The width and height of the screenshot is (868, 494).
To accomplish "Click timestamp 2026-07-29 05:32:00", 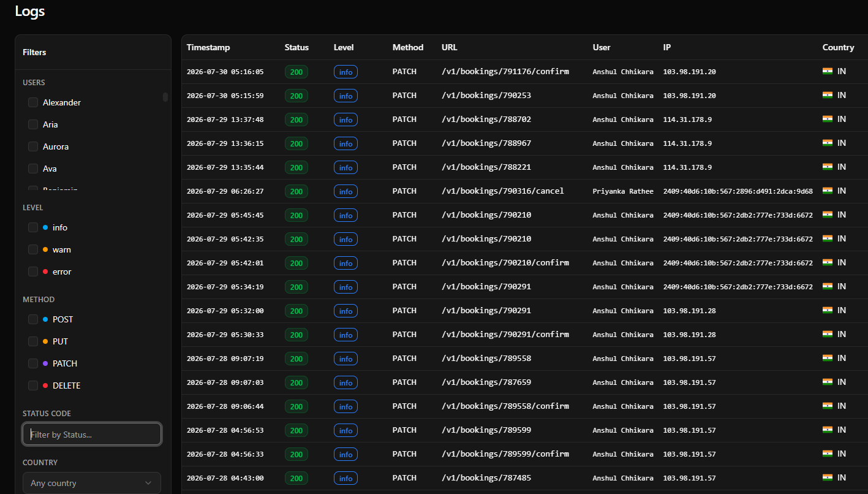I will point(225,311).
